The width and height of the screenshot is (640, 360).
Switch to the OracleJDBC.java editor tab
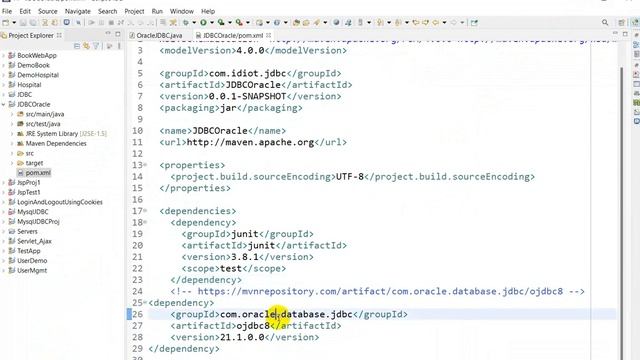coord(156,36)
